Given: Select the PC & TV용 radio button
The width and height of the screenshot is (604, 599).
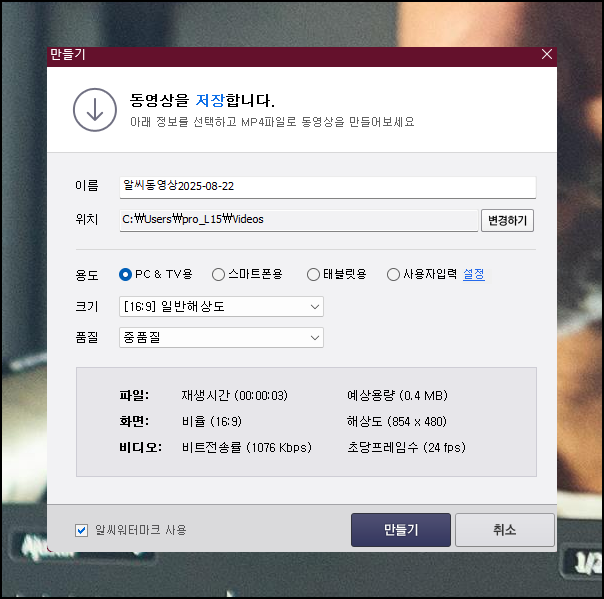Looking at the screenshot, I should click(x=126, y=274).
